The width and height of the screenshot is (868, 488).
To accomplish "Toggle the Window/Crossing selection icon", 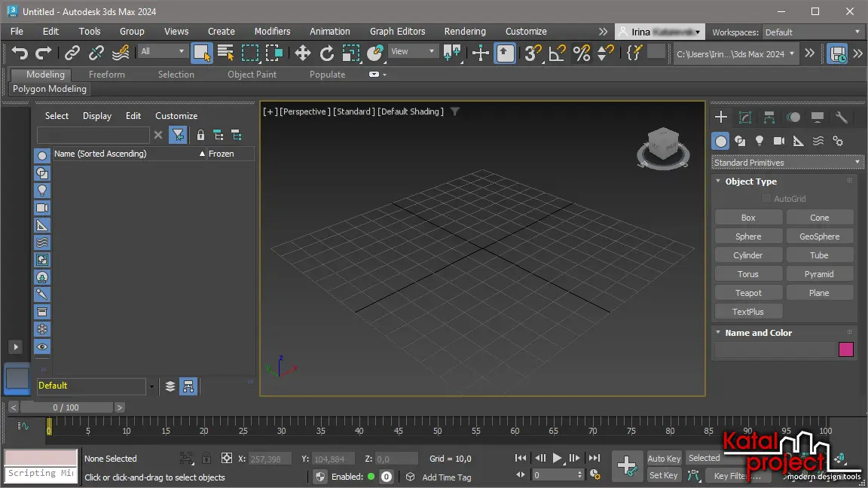I will coord(274,53).
